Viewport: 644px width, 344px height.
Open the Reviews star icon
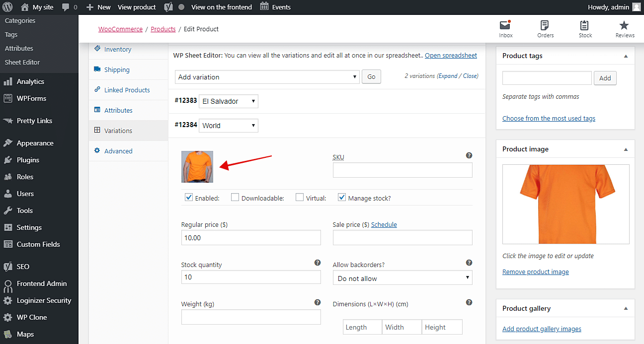coord(625,25)
